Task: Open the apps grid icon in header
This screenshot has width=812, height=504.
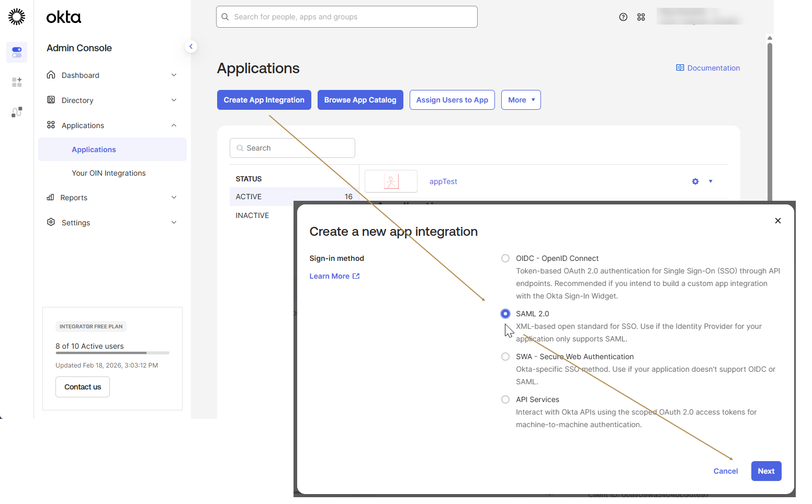Action: point(641,17)
